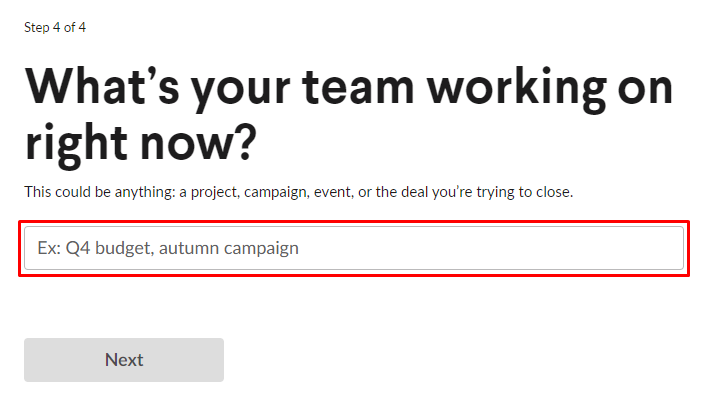Viewport: 708px width, 403px height.
Task: Submit the final step with Next
Action: tap(124, 360)
